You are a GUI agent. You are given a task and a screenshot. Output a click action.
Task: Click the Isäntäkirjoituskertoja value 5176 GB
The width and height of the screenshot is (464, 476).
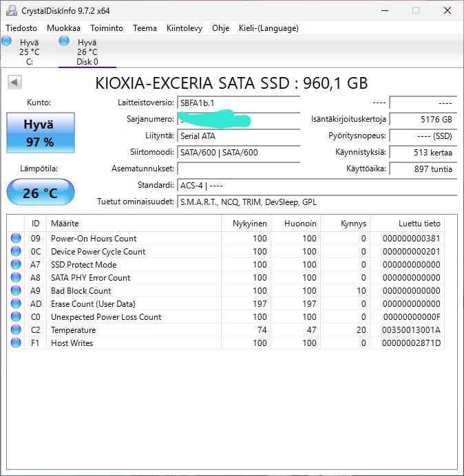[x=423, y=119]
